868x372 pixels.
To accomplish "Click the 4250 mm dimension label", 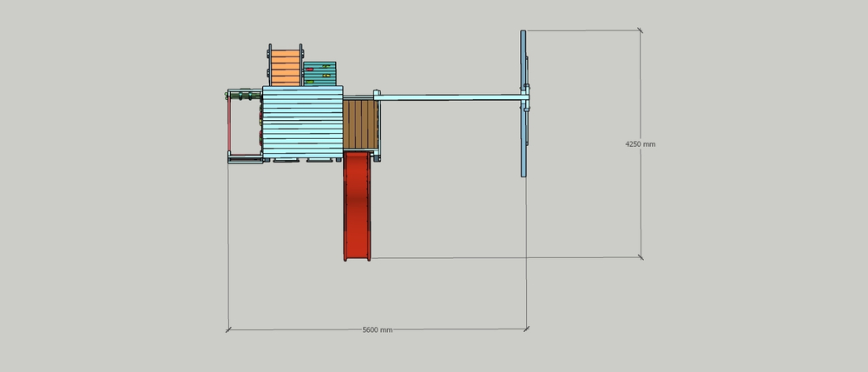I will (x=641, y=144).
